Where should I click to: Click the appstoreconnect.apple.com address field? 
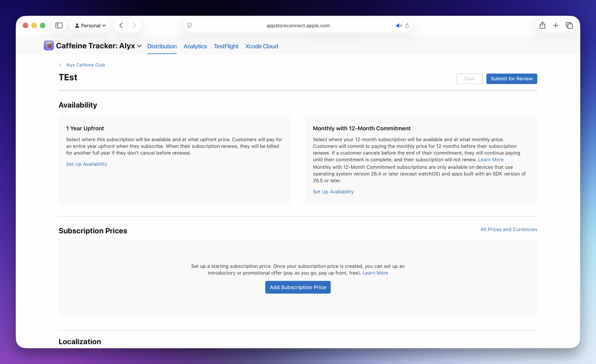(x=298, y=26)
